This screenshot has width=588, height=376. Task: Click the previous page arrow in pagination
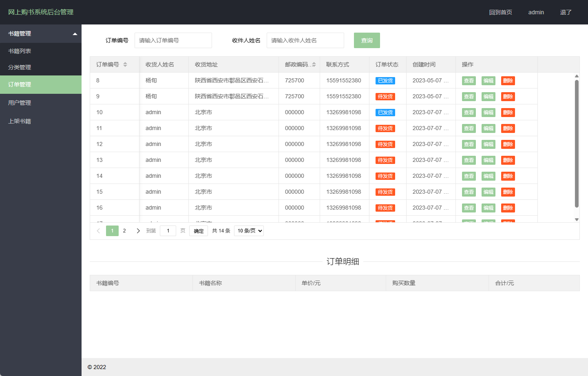[x=99, y=230]
